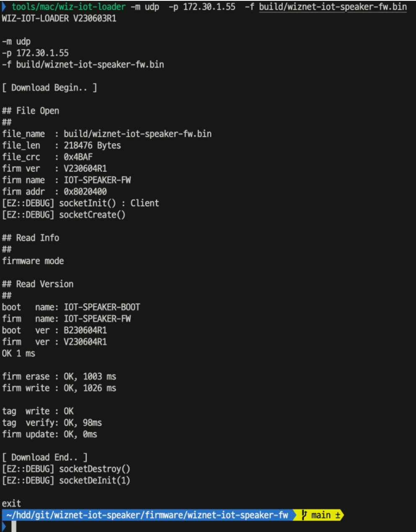
Task: Click the [ Download Begin.. ] line
Action: point(49,87)
